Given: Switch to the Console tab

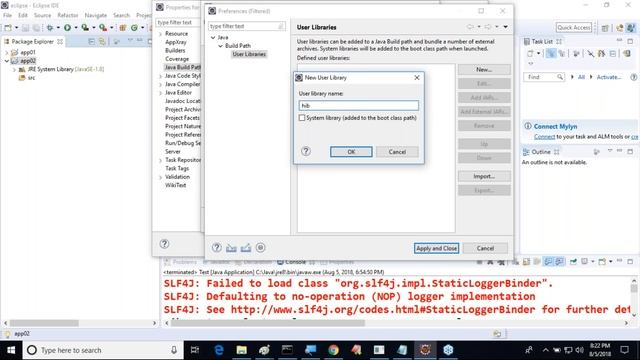Looking at the screenshot, I should point(295,262).
